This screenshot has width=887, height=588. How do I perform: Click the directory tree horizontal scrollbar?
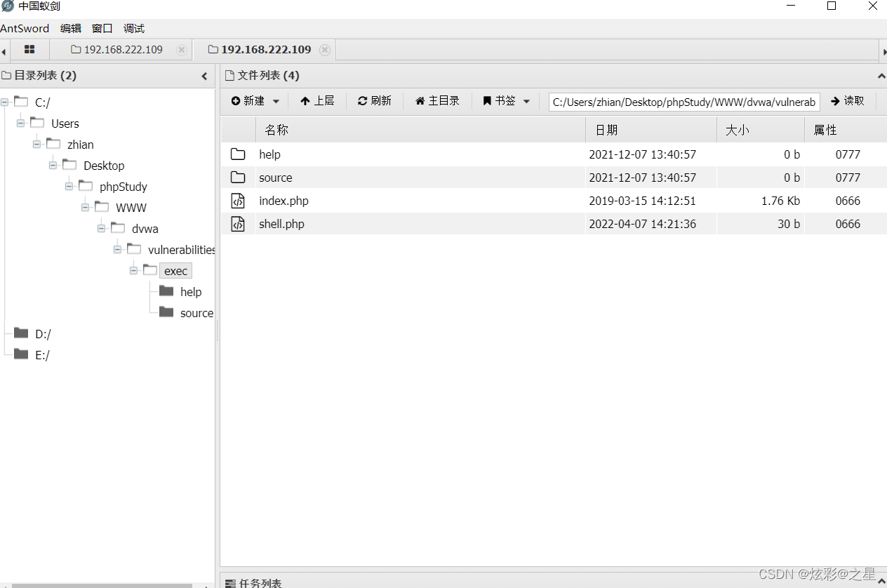[102, 585]
